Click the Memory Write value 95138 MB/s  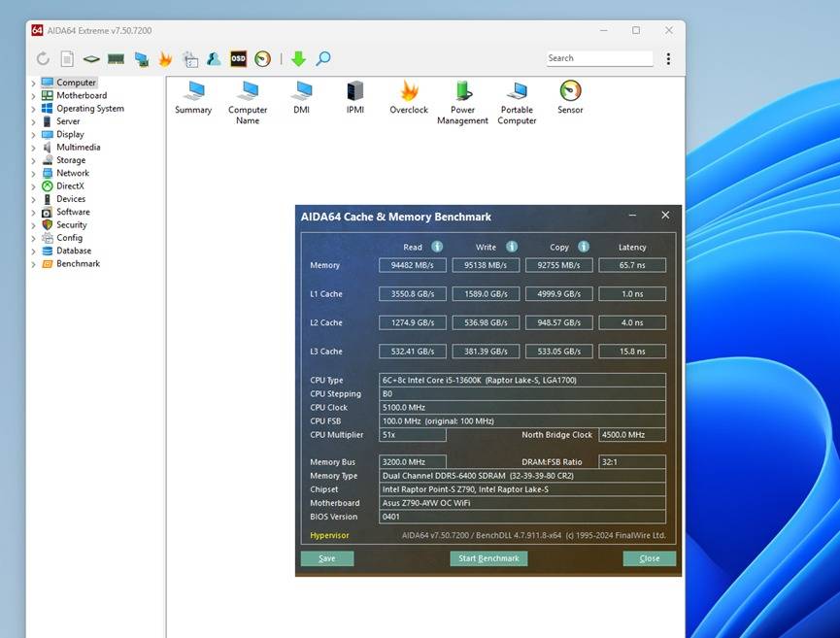(486, 265)
